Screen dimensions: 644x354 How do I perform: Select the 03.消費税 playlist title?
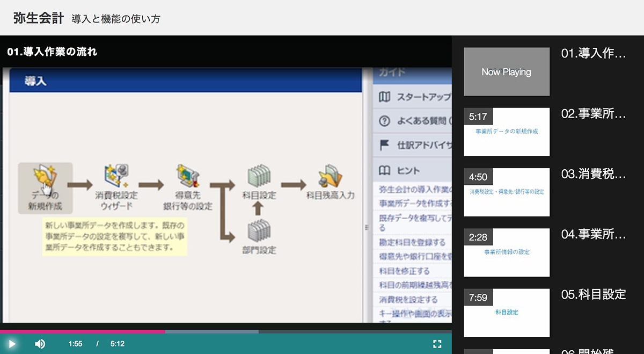tap(594, 174)
